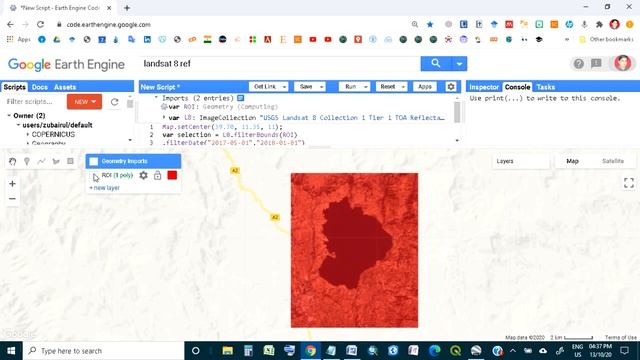Open the browser extensions puzzle icon
The image size is (640, 360).
click(x=599, y=24)
